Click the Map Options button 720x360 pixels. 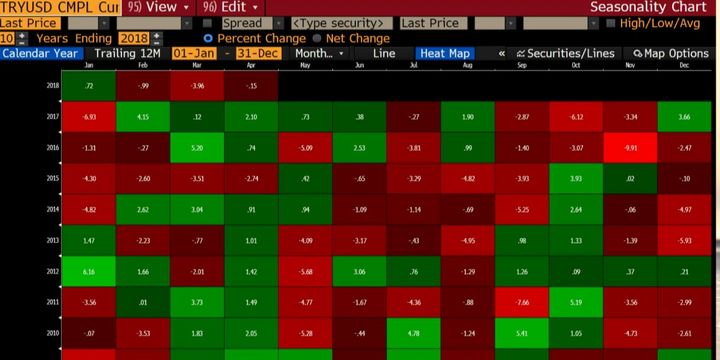[x=671, y=54]
